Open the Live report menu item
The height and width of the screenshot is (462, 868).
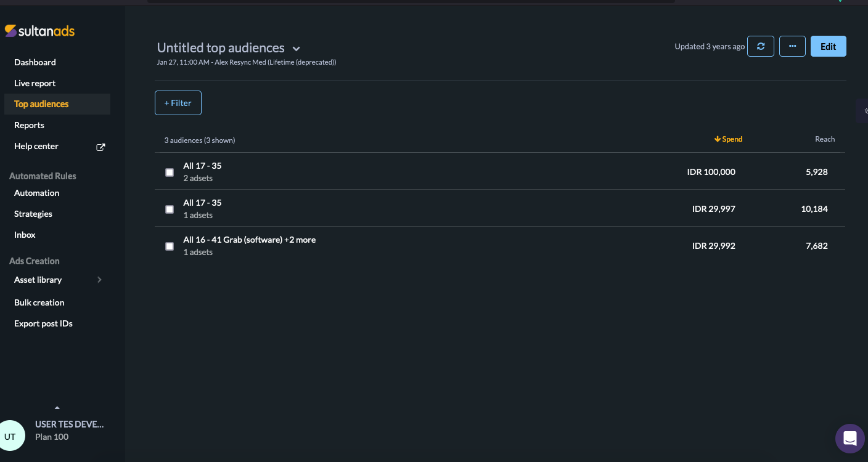pyautogui.click(x=35, y=83)
